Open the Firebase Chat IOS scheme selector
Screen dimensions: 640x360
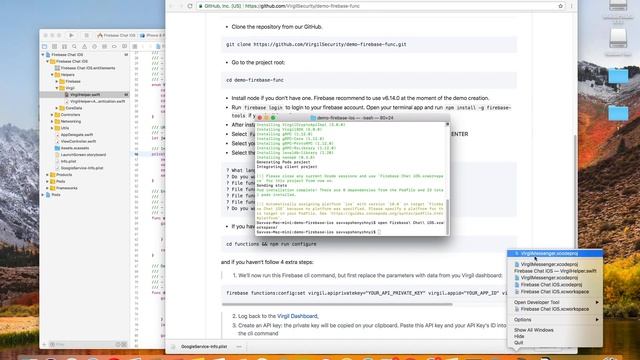[x=116, y=36]
